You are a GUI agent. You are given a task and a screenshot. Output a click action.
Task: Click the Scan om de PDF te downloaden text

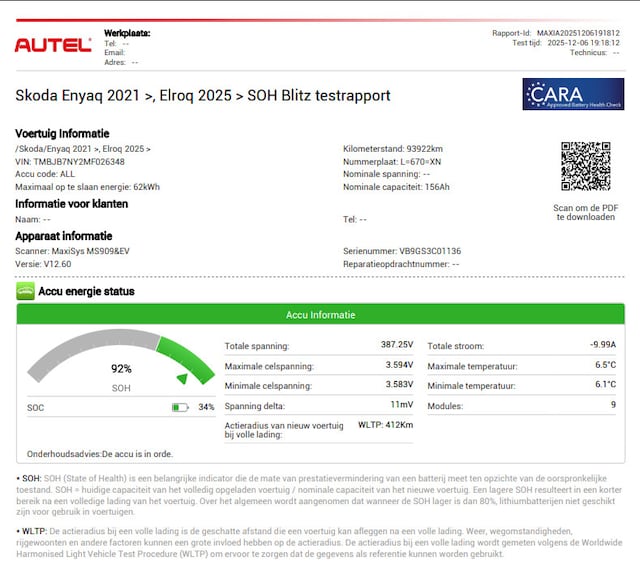[586, 212]
